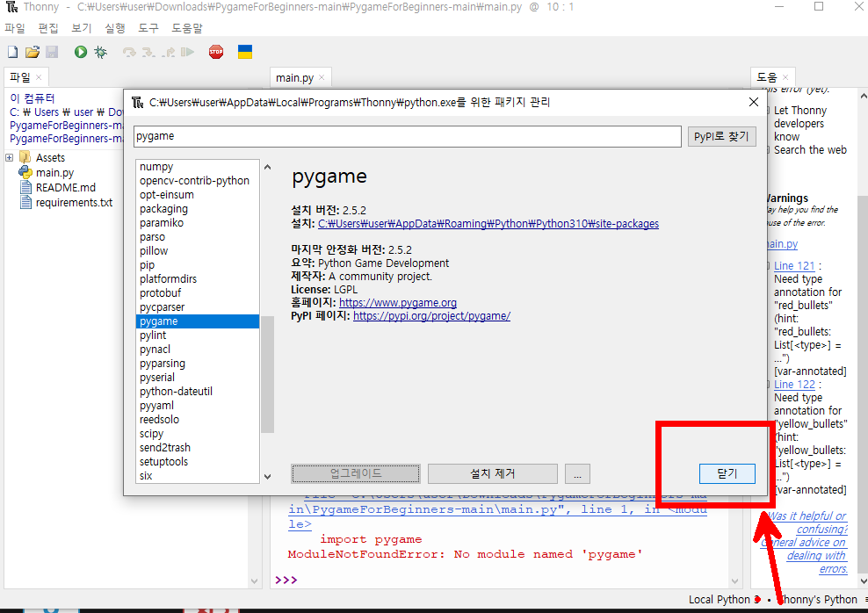Open the 편집 menu

click(x=48, y=28)
